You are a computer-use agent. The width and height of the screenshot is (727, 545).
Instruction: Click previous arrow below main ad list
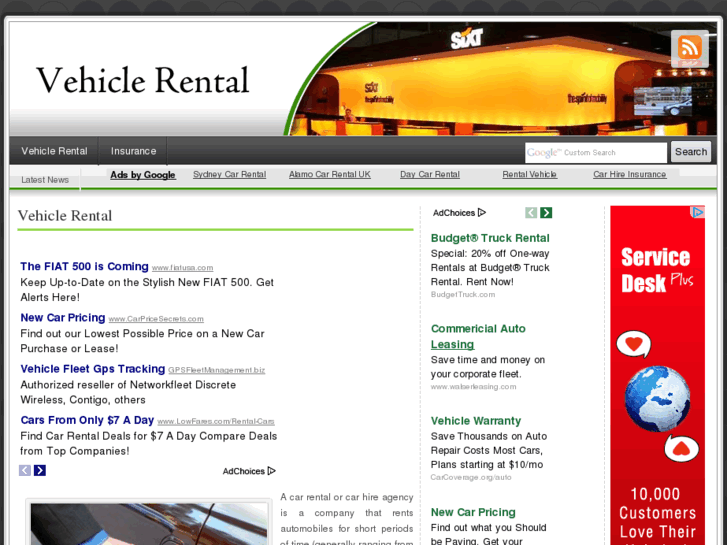pyautogui.click(x=25, y=470)
